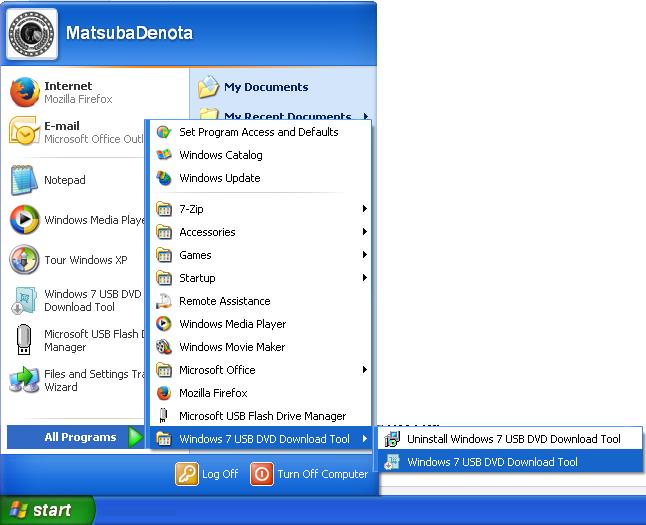The image size is (646, 525).
Task: Click the Windows Movie Maker film reel icon
Action: tap(164, 347)
